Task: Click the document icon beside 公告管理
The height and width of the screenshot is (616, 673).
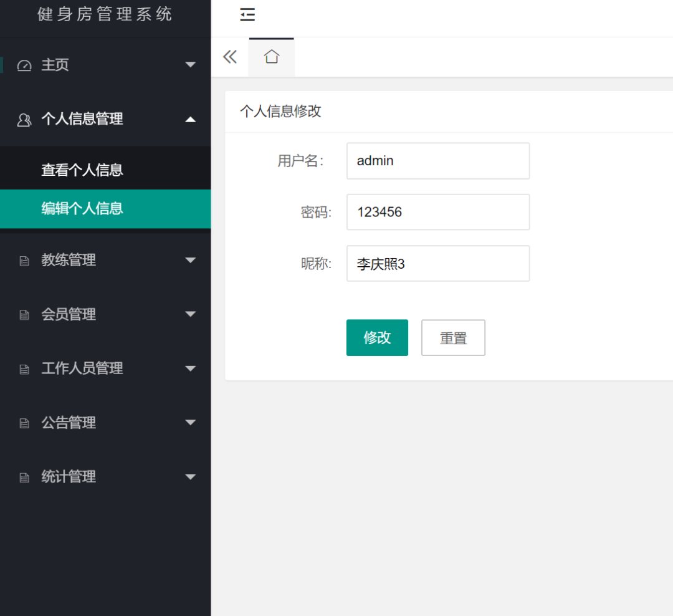Action: point(24,423)
